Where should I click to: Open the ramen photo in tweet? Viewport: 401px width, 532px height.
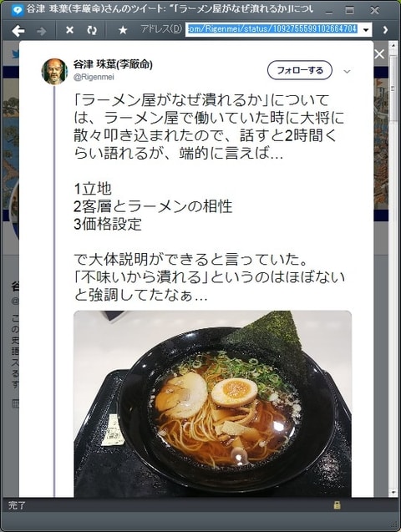pos(212,403)
